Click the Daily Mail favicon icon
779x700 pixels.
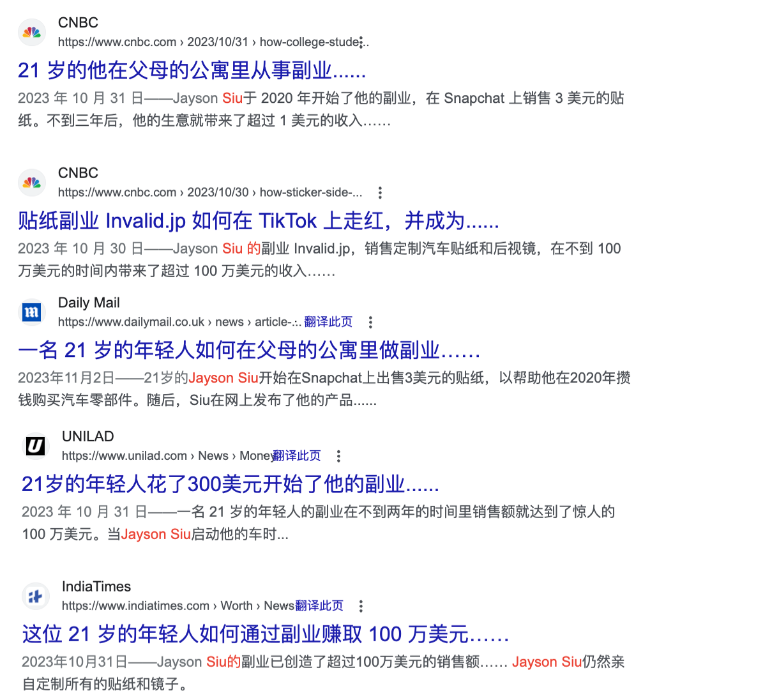coord(32,312)
